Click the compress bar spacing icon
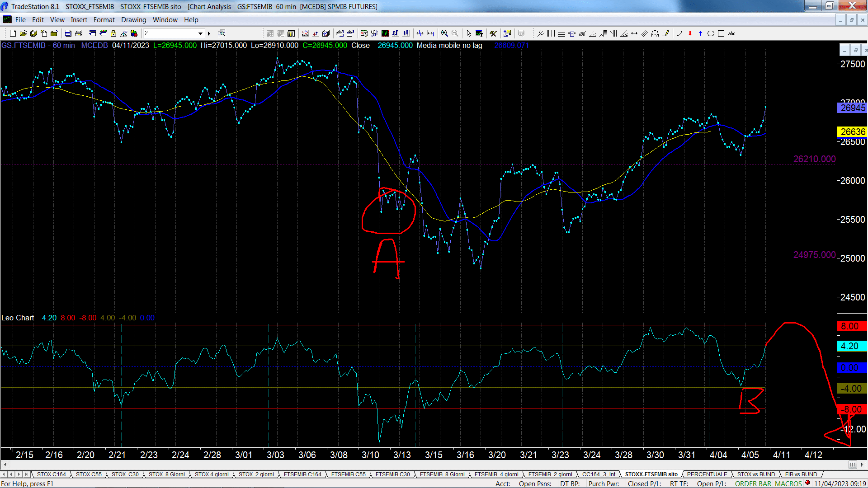The image size is (868, 488). (x=420, y=33)
